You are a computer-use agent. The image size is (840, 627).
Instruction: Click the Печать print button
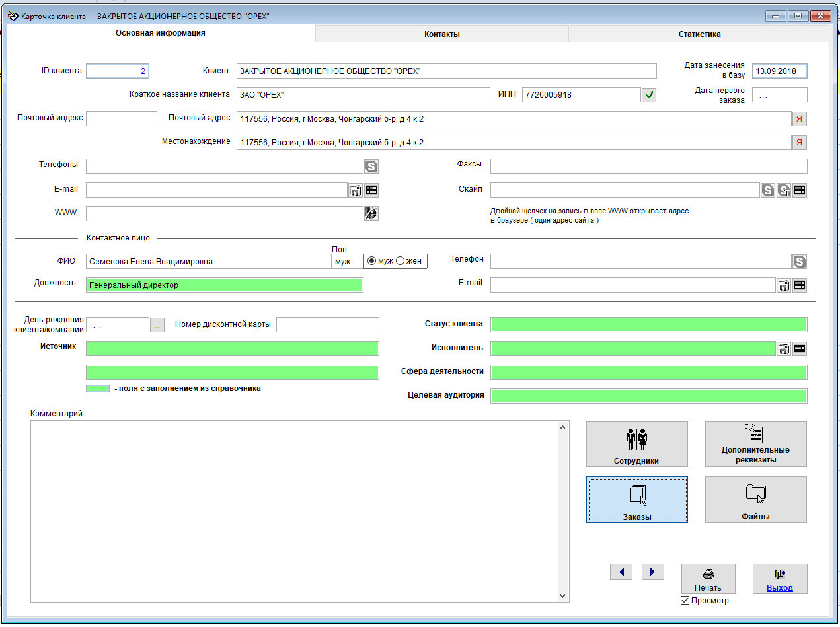(x=708, y=579)
